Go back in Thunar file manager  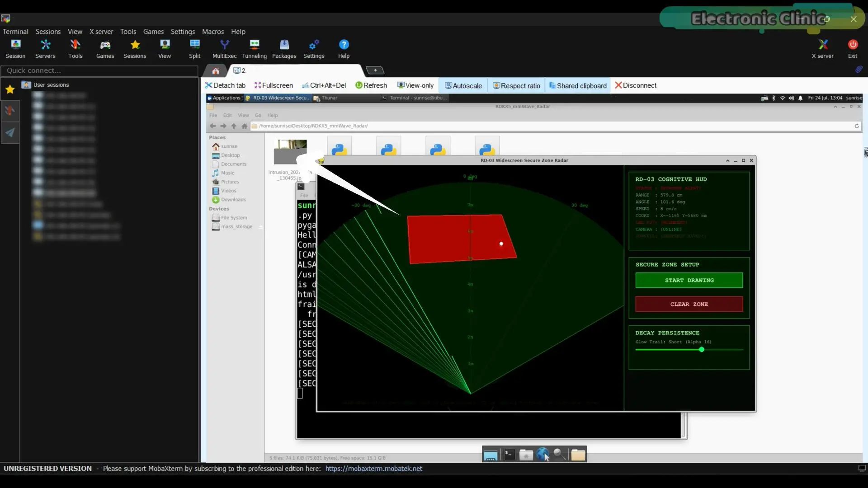[x=212, y=126]
